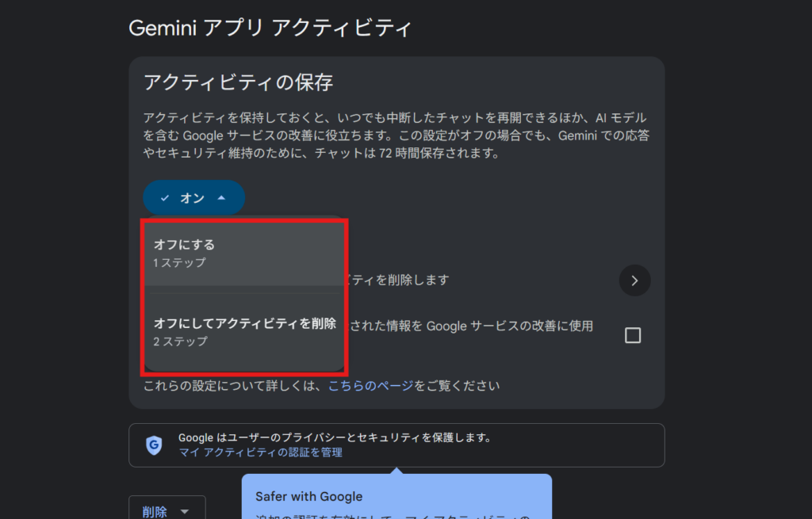Collapse the オン dropdown using its caret arrow

tap(222, 198)
